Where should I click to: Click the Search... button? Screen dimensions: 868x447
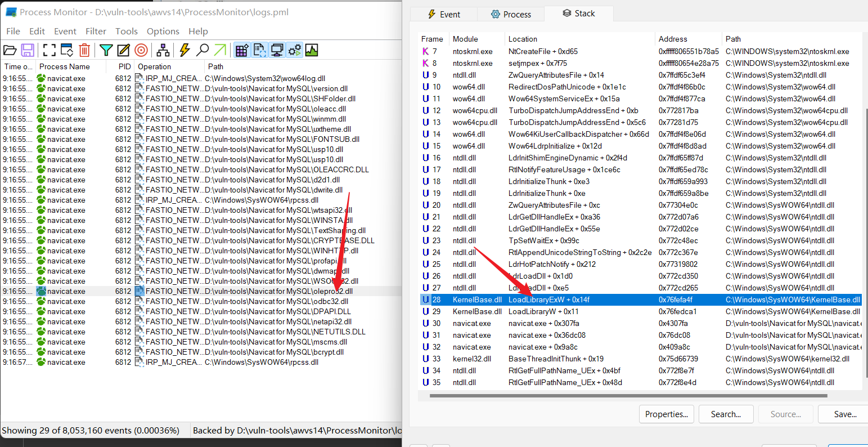pyautogui.click(x=726, y=414)
